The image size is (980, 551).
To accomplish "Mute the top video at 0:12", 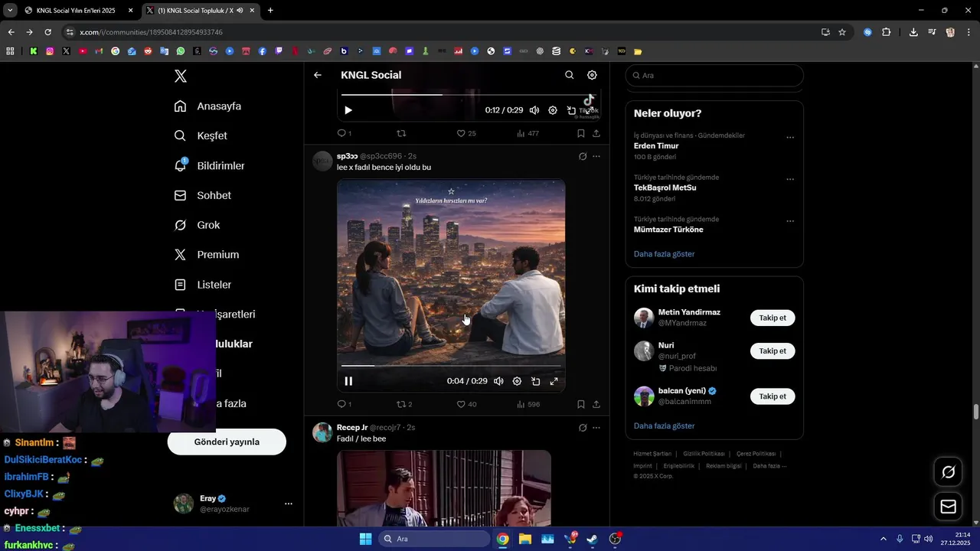I will (x=534, y=110).
